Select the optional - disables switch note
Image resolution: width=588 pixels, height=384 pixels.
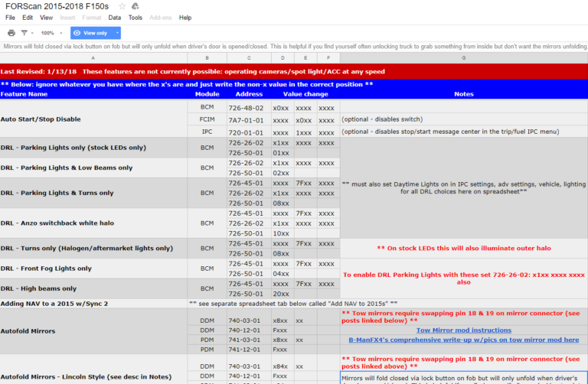coord(464,119)
